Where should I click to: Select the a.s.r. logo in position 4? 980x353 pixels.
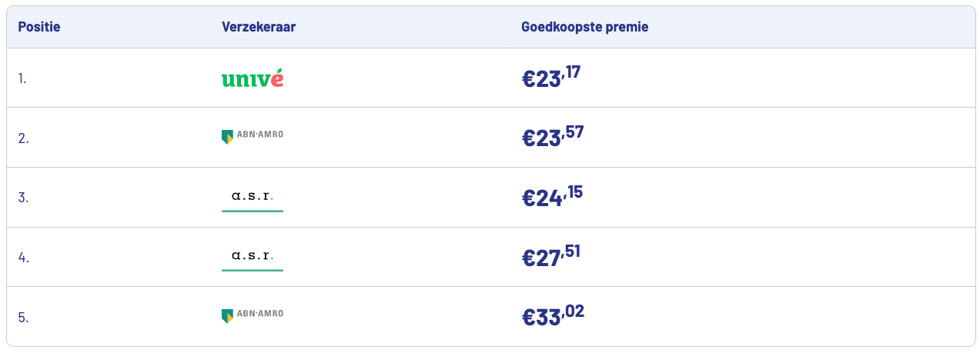(x=252, y=257)
